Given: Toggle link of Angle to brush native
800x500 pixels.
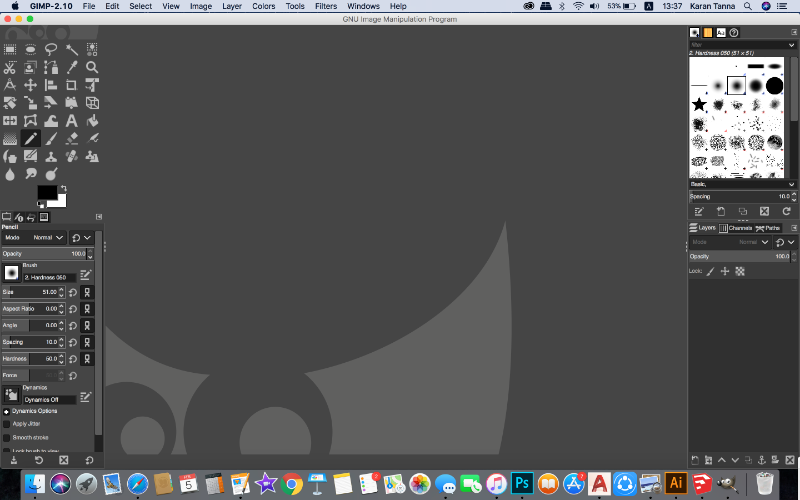Looking at the screenshot, I should coord(87,326).
